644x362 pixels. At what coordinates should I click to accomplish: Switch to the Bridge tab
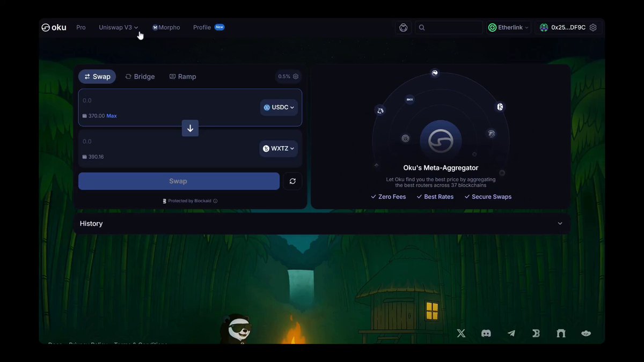click(140, 77)
